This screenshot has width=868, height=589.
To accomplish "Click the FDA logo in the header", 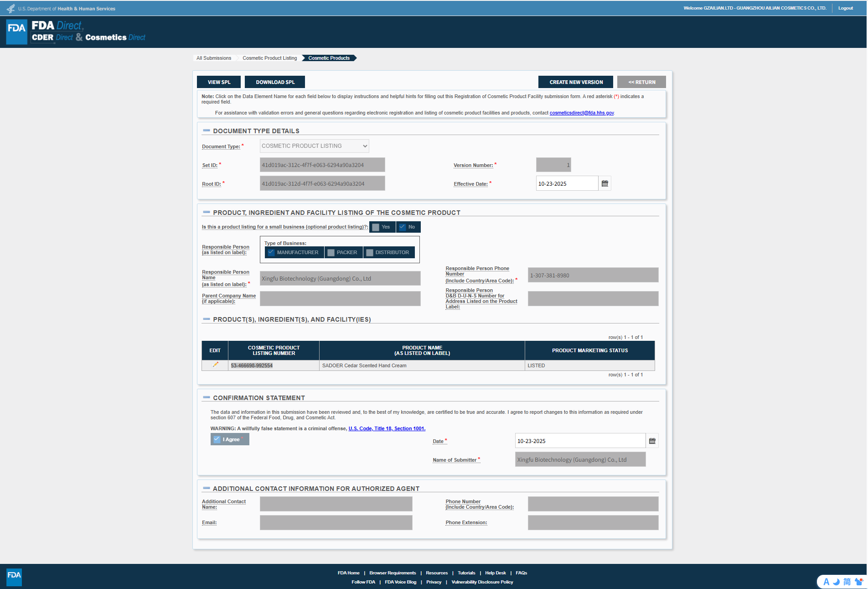I will 17,32.
